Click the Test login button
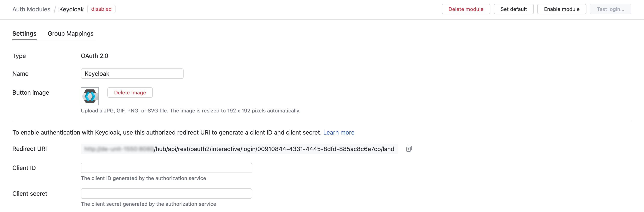Viewport: 644px width, 212px height. coord(610,9)
